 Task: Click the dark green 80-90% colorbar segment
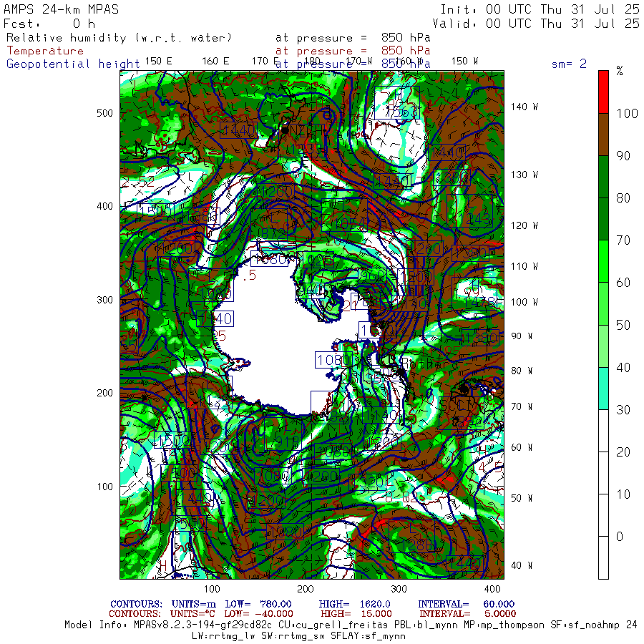[x=603, y=177]
